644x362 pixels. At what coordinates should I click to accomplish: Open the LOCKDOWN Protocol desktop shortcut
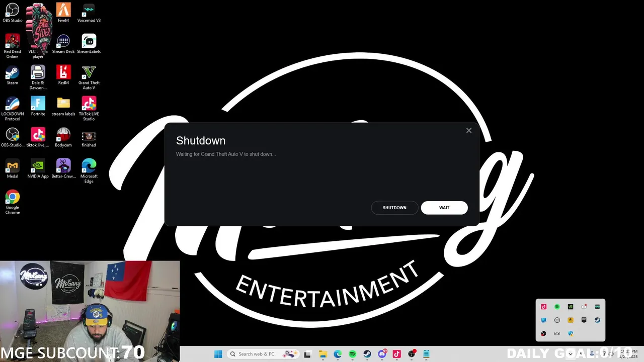pos(13,109)
